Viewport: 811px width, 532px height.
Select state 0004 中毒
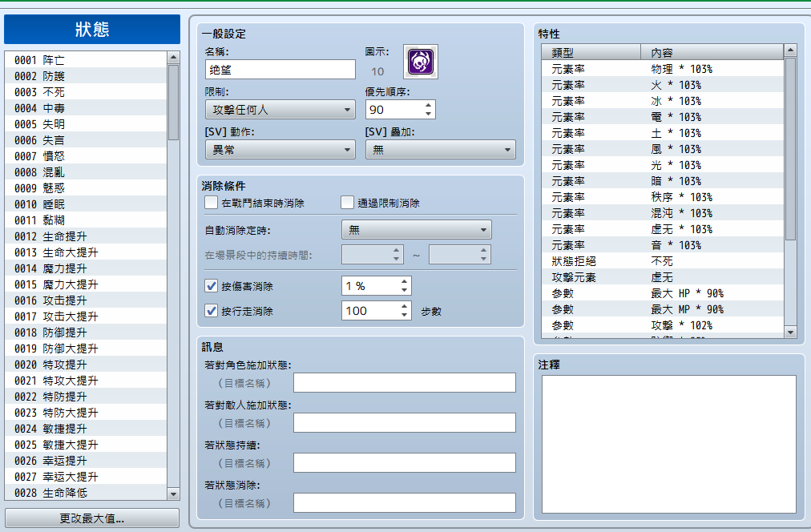[86, 108]
